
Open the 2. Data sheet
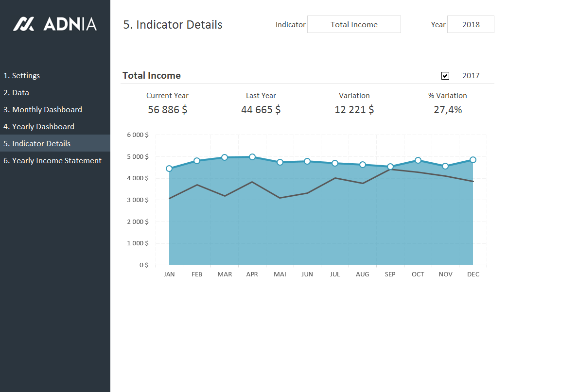[x=17, y=93]
